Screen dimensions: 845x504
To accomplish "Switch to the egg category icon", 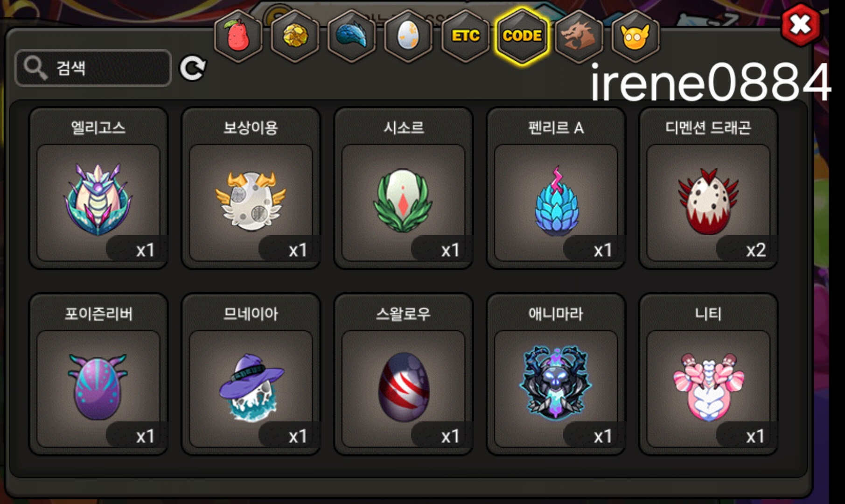I will point(408,36).
